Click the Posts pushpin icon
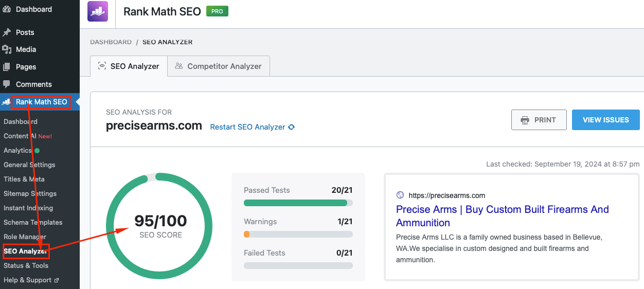 7,32
